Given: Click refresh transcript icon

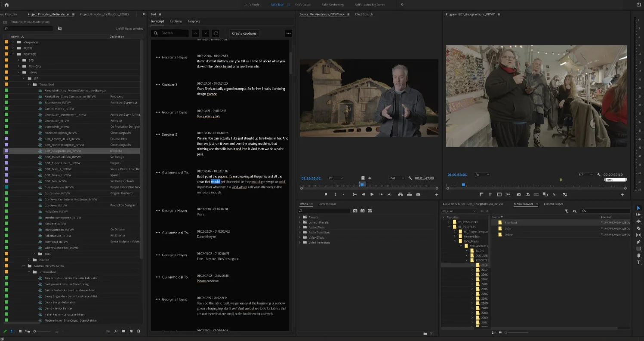Looking at the screenshot, I should point(216,33).
